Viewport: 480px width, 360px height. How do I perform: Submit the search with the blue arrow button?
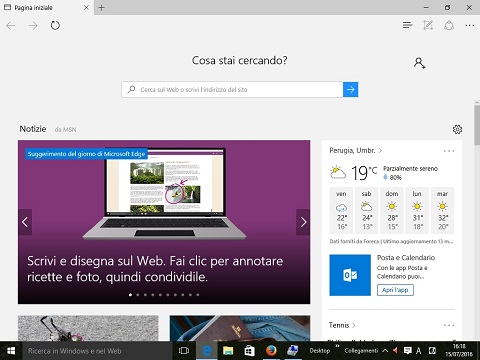[350, 89]
